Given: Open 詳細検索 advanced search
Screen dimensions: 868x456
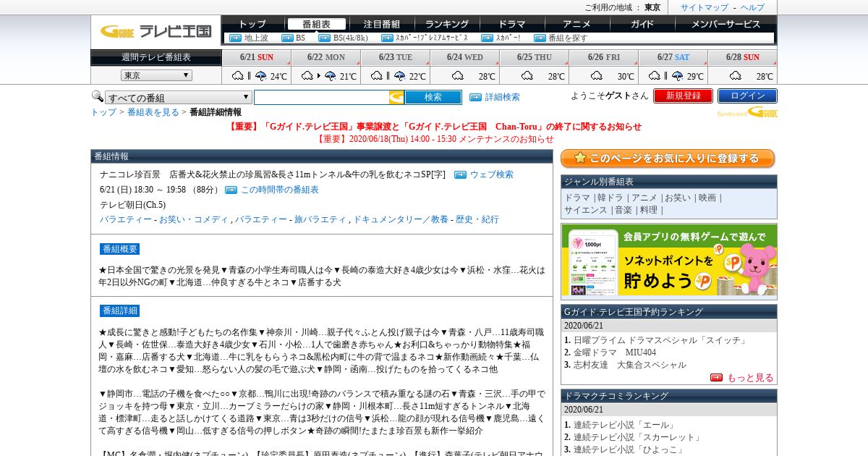Looking at the screenshot, I should [502, 97].
